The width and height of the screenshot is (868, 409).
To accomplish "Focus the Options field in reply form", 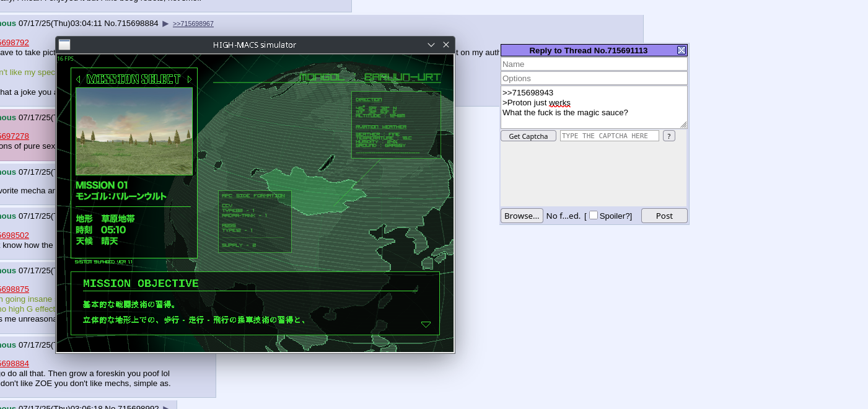I will pyautogui.click(x=594, y=78).
